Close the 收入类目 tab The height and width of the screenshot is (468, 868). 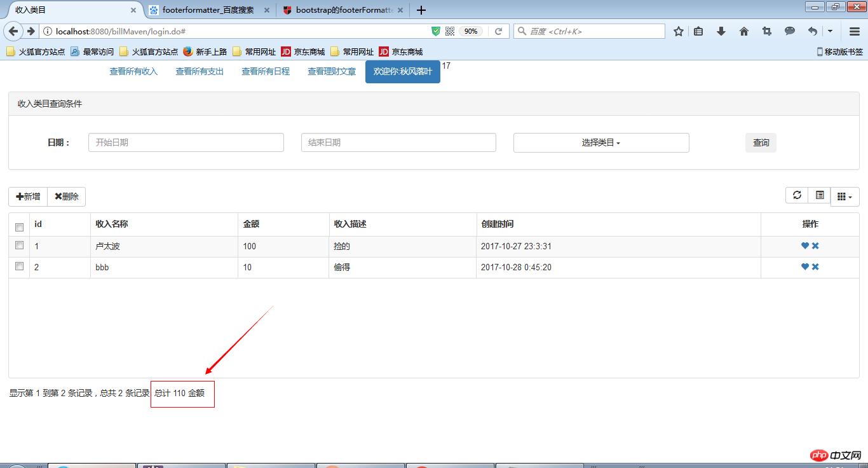133,10
